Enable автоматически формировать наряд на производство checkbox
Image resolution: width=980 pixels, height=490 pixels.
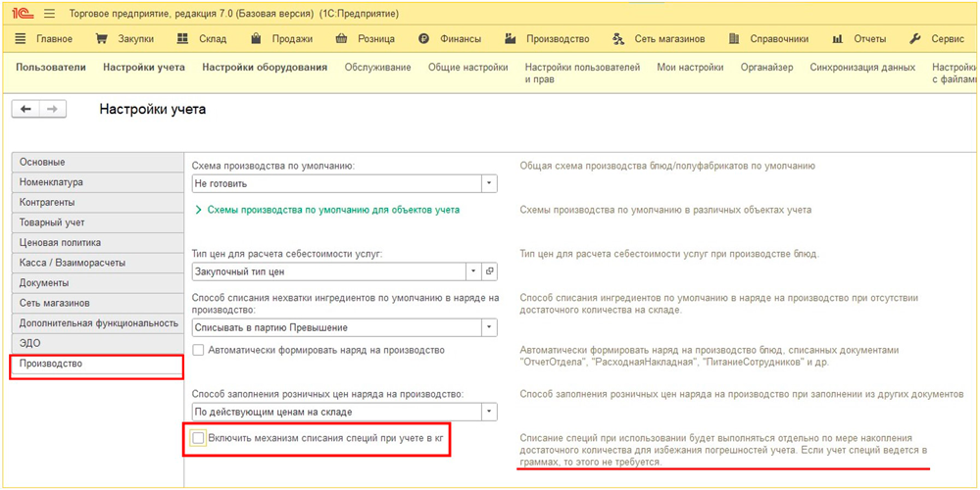coord(199,350)
